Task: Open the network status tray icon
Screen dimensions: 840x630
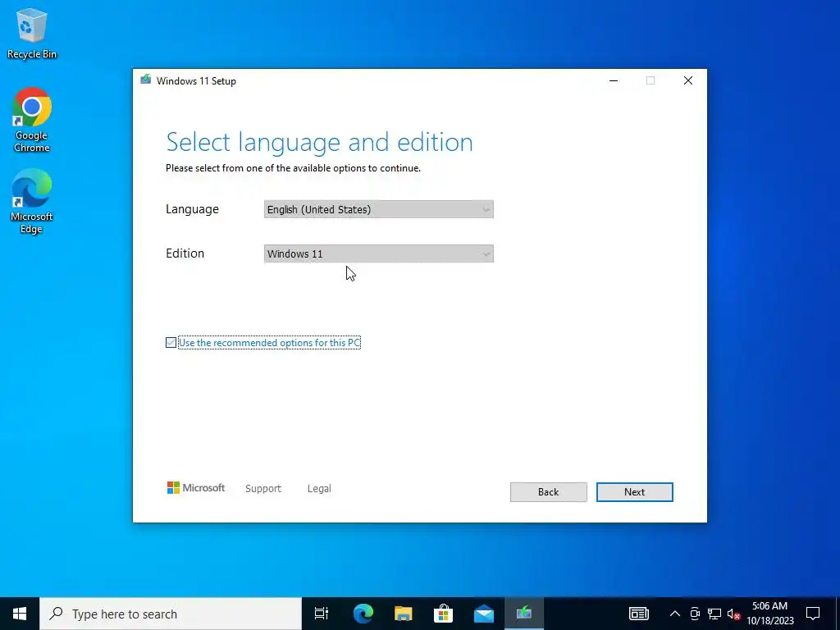Action: [x=714, y=614]
